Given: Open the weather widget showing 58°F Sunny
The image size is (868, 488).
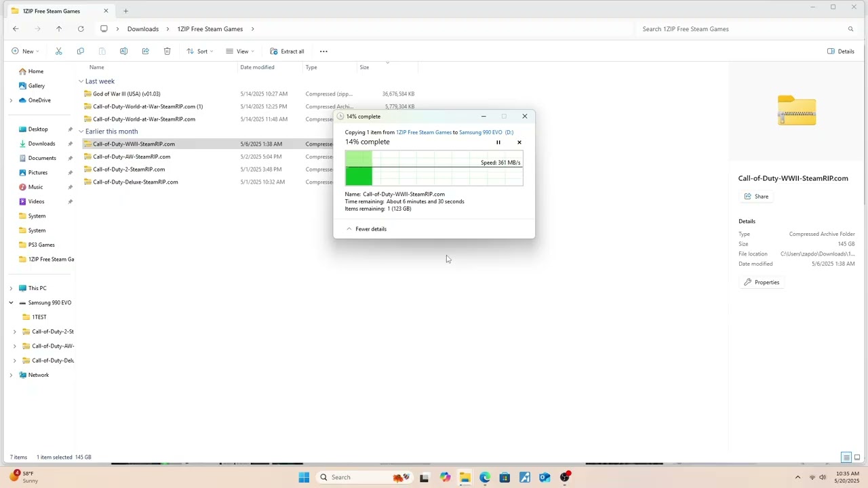Looking at the screenshot, I should 22,477.
